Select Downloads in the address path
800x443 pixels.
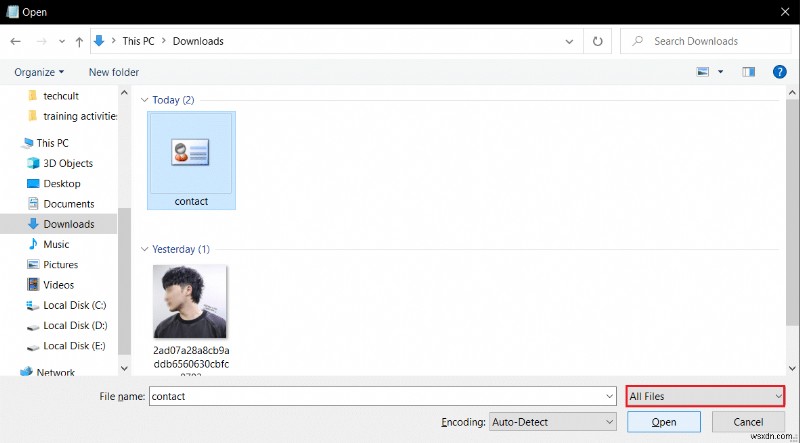click(198, 41)
